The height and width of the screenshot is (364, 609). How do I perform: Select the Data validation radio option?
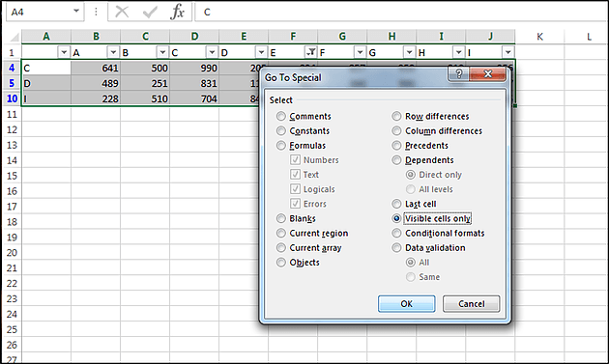[396, 247]
